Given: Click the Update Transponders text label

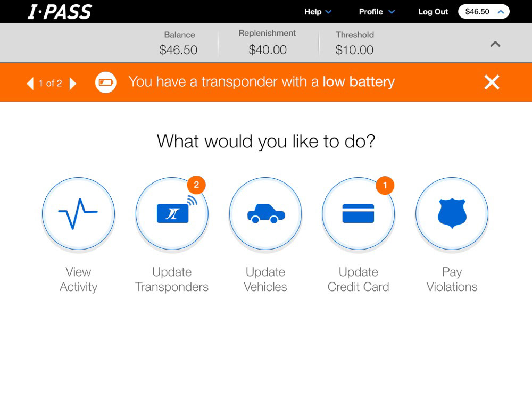Looking at the screenshot, I should point(172,279).
